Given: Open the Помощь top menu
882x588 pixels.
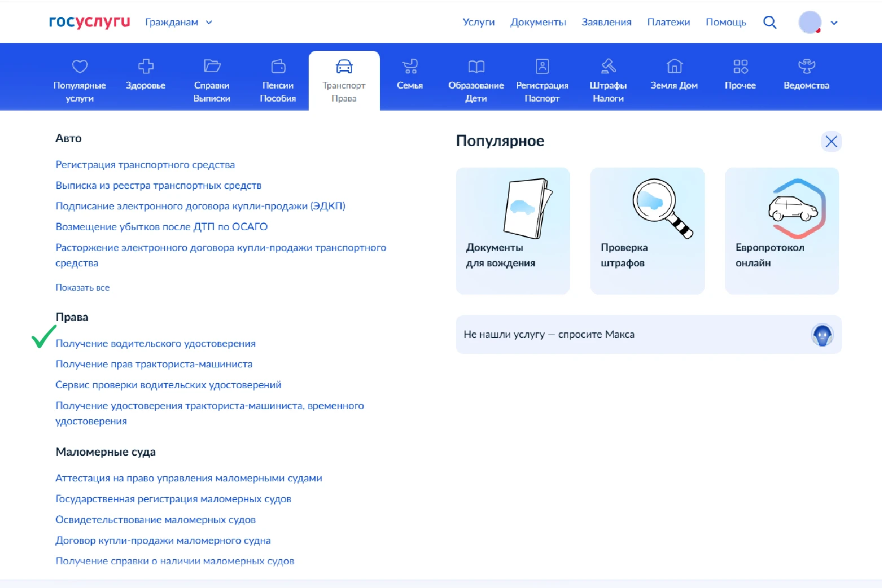Looking at the screenshot, I should 726,22.
